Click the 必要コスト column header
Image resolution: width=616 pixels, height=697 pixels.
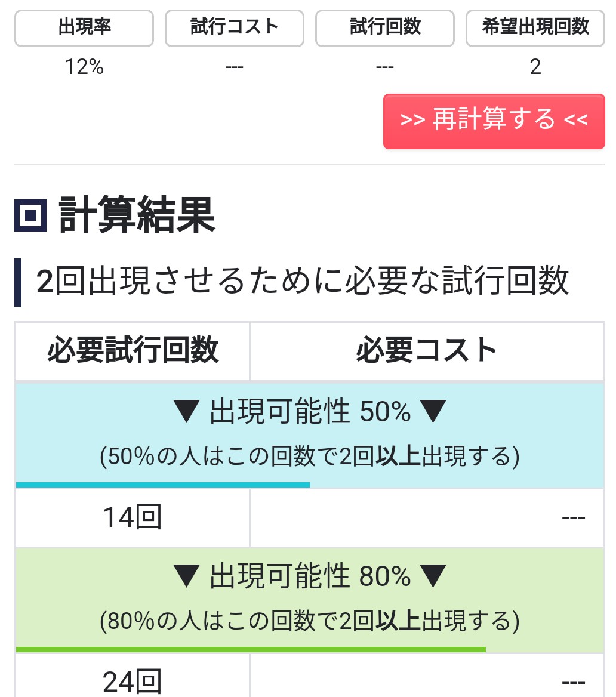tap(427, 351)
